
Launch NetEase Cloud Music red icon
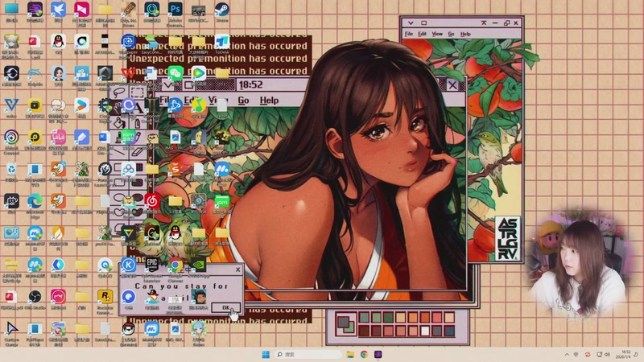coord(151,201)
